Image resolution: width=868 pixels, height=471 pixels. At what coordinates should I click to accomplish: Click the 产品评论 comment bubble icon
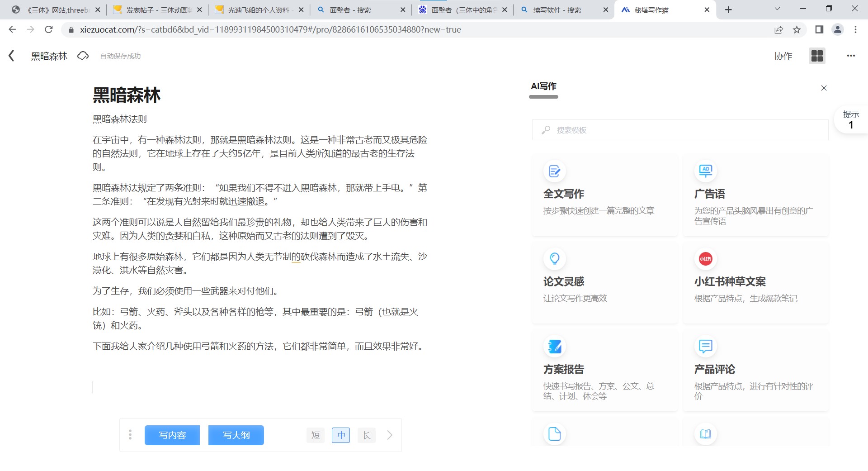pyautogui.click(x=705, y=347)
